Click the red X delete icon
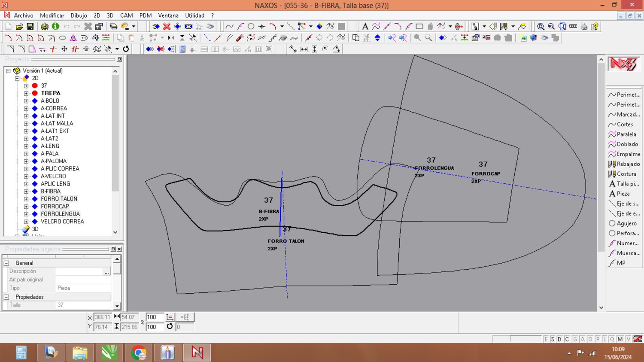644x362 pixels. point(167,27)
